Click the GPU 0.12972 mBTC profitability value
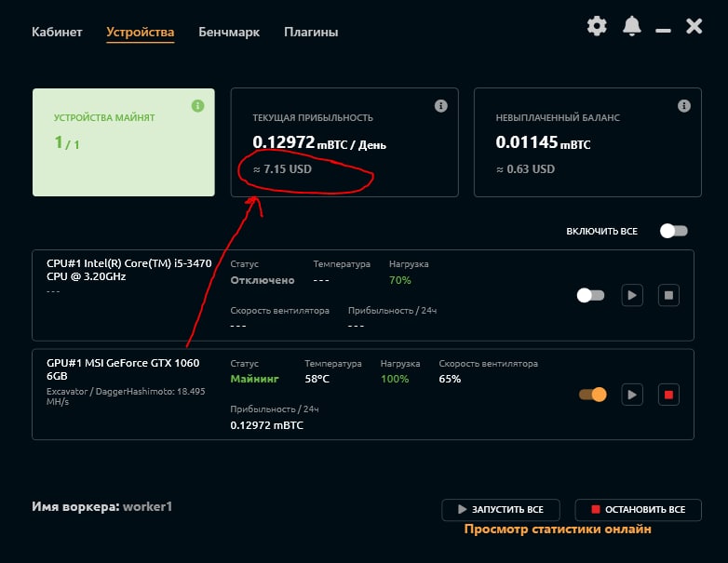The height and width of the screenshot is (563, 728). click(267, 425)
